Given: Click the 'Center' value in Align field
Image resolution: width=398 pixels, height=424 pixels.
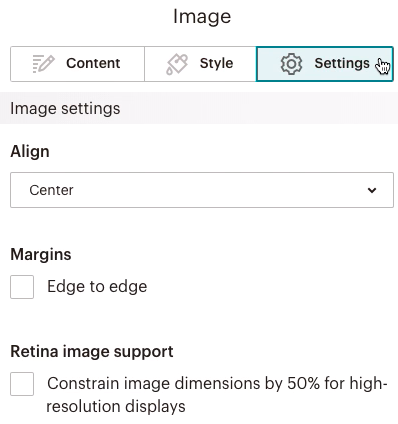Looking at the screenshot, I should tap(51, 190).
